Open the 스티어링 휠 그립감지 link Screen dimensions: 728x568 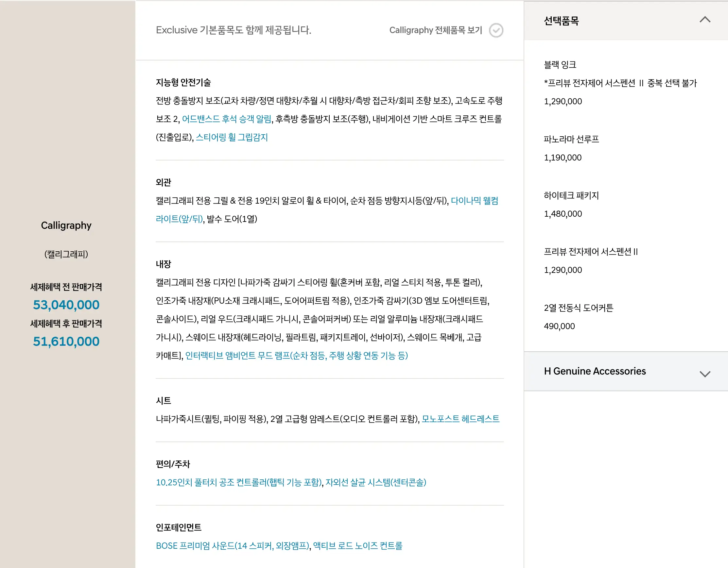tap(232, 137)
